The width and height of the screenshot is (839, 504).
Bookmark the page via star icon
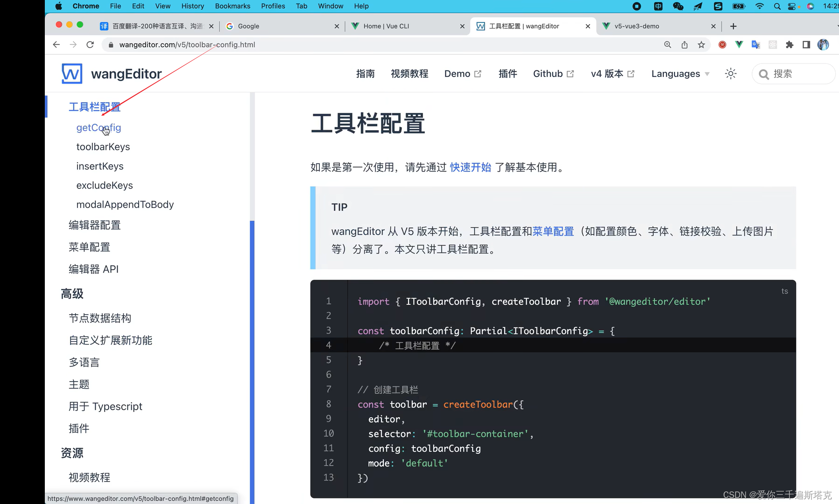point(701,44)
